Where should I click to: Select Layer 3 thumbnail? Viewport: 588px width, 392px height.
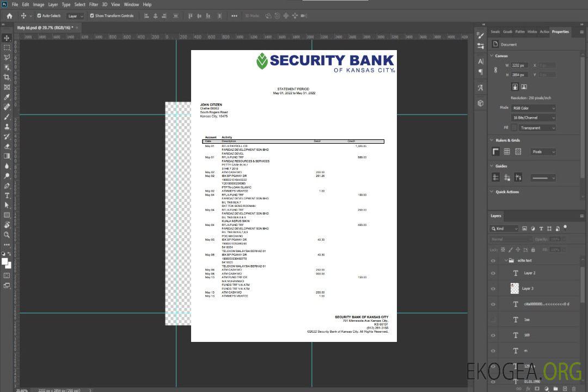coord(515,289)
